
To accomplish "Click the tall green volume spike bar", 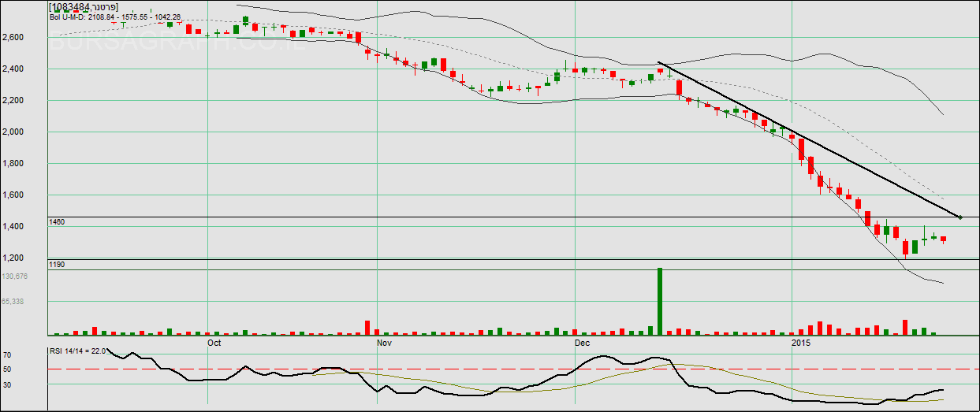I will pyautogui.click(x=660, y=302).
